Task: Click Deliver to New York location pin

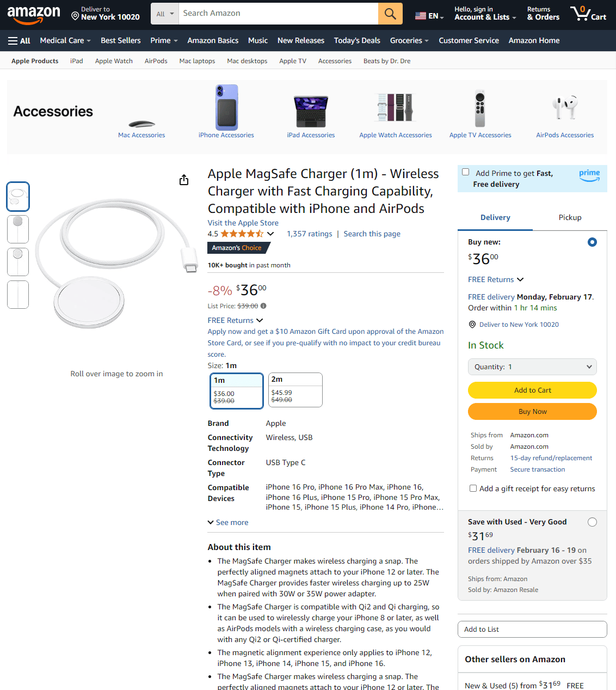Action: (75, 16)
